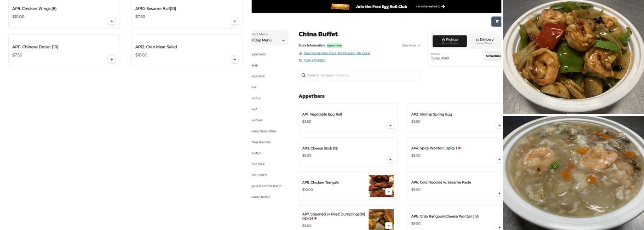This screenshot has width=644, height=230.
Task: Click the Open Now status badge
Action: point(334,46)
